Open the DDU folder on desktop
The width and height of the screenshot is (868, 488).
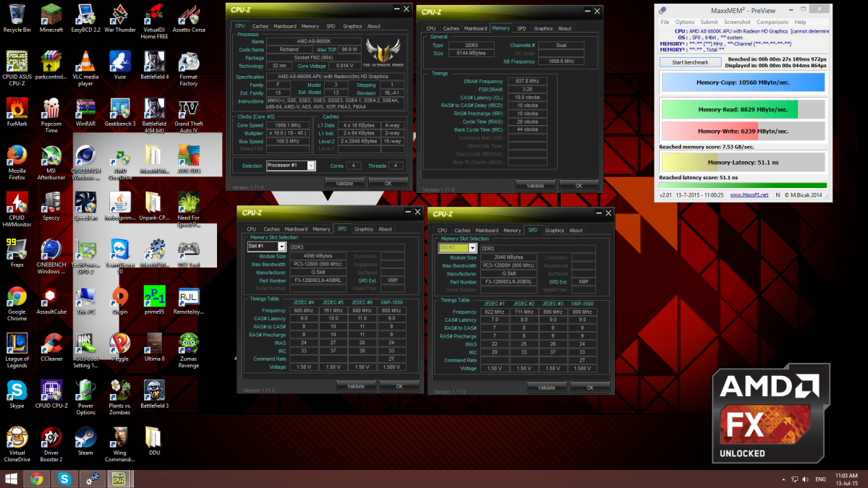[x=154, y=441]
